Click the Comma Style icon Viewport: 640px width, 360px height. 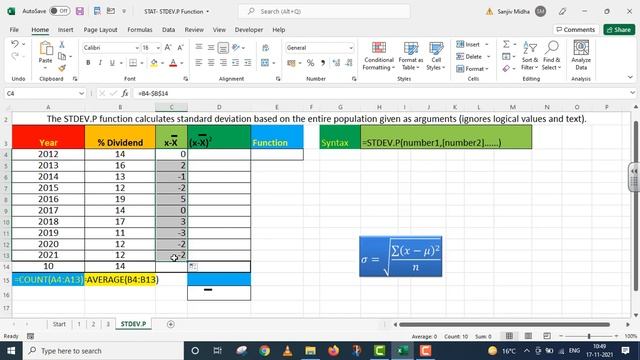(x=323, y=63)
